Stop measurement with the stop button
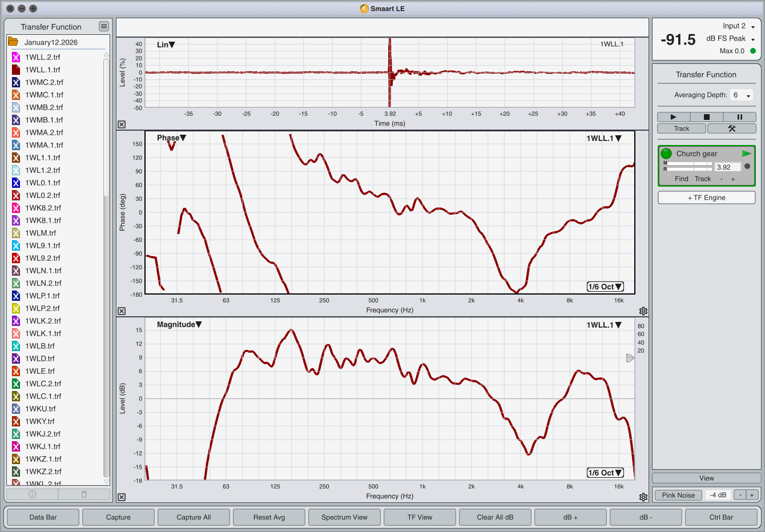The image size is (765, 532). [706, 116]
